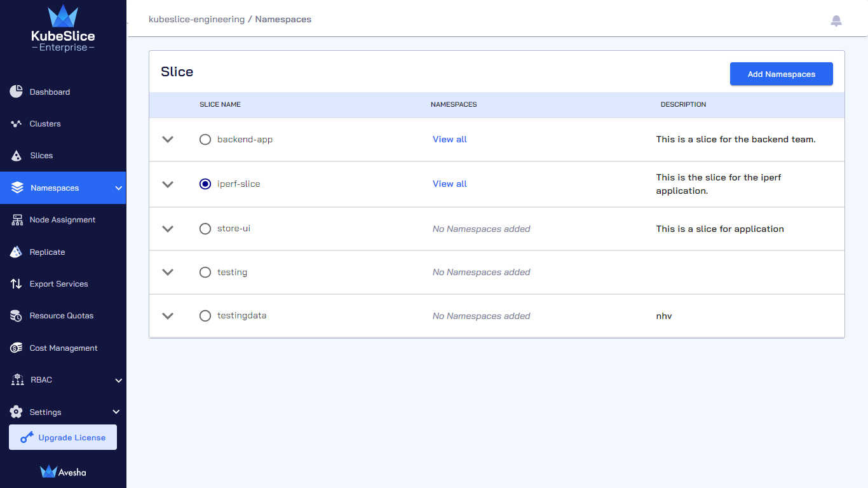The height and width of the screenshot is (488, 868).
Task: Click the Dashboard pie chart icon
Action: tap(17, 91)
